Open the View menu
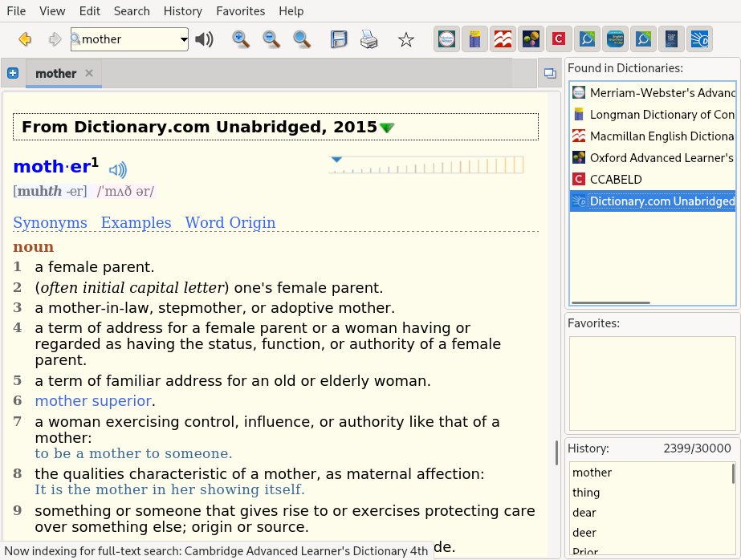741x560 pixels. tap(52, 11)
